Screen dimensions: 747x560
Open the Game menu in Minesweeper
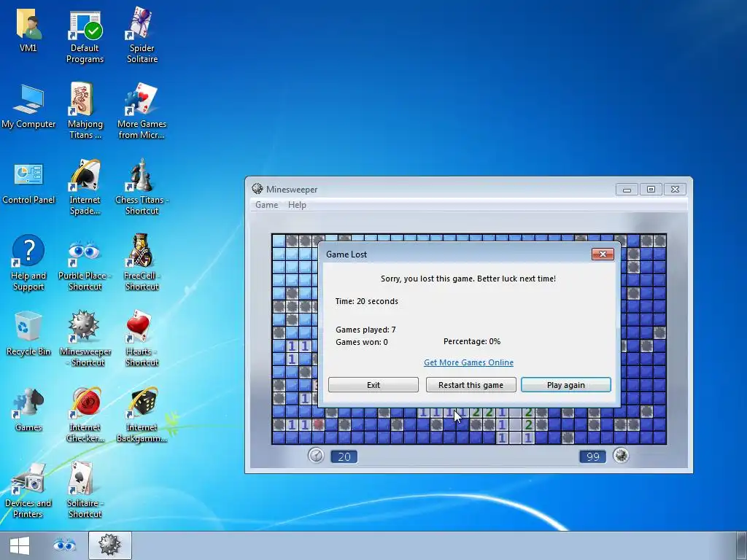point(266,205)
